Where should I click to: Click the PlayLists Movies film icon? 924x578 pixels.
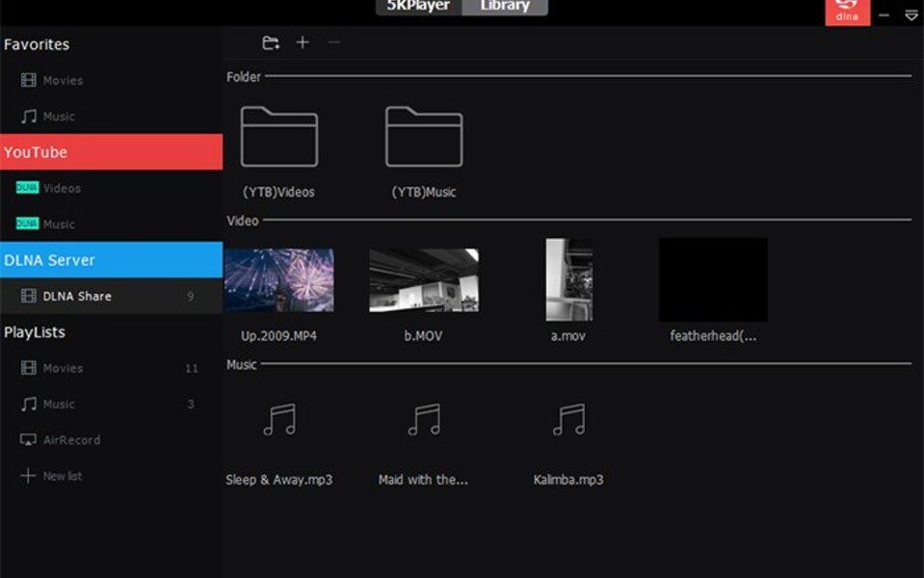[x=28, y=368]
